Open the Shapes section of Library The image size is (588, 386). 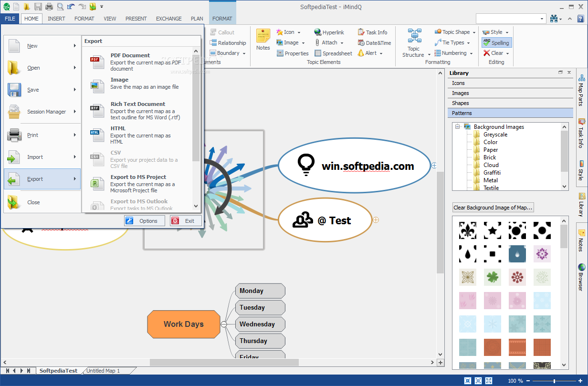(x=510, y=103)
